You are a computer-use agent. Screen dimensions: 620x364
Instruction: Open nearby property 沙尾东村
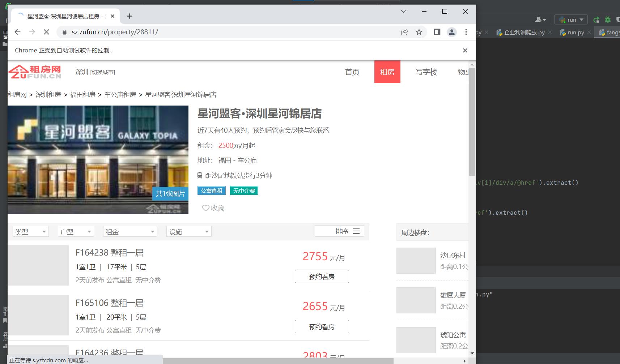point(453,255)
